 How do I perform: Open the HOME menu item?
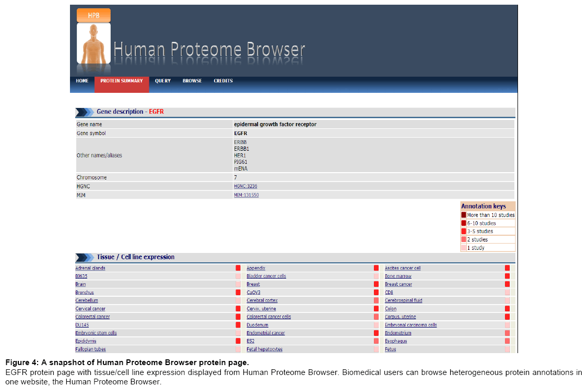point(82,81)
